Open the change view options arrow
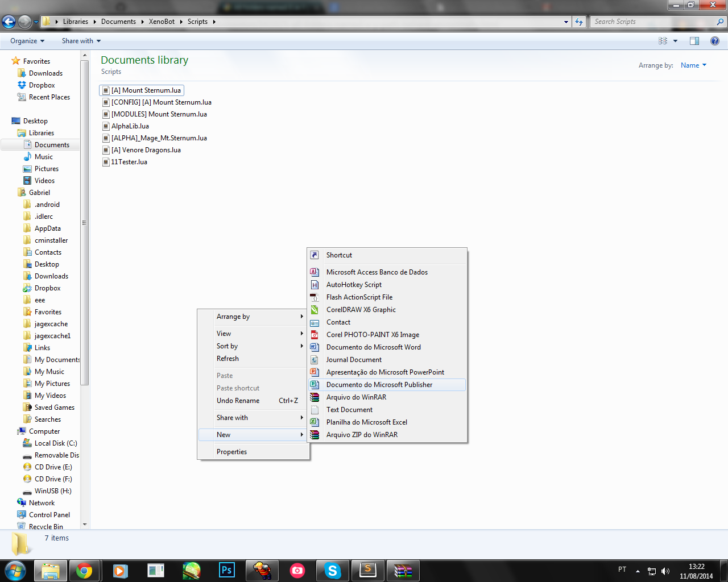 click(x=675, y=41)
